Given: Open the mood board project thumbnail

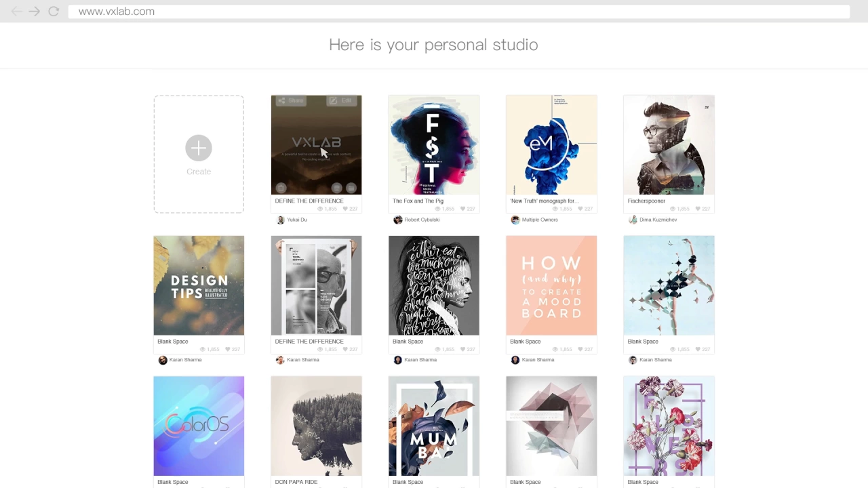Looking at the screenshot, I should point(551,285).
